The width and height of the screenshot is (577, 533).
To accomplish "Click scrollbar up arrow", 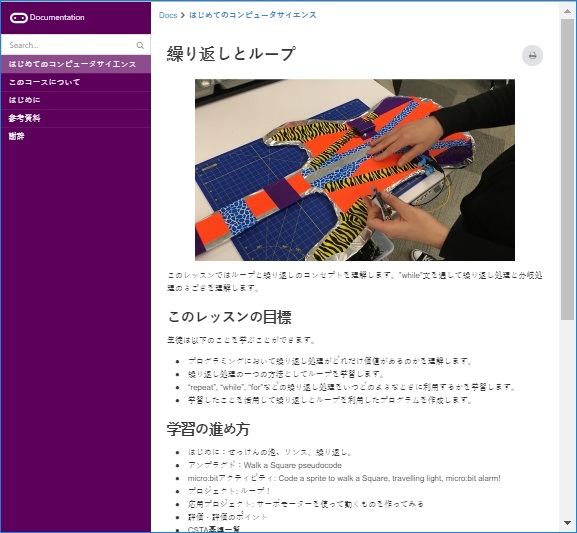I will (567, 11).
